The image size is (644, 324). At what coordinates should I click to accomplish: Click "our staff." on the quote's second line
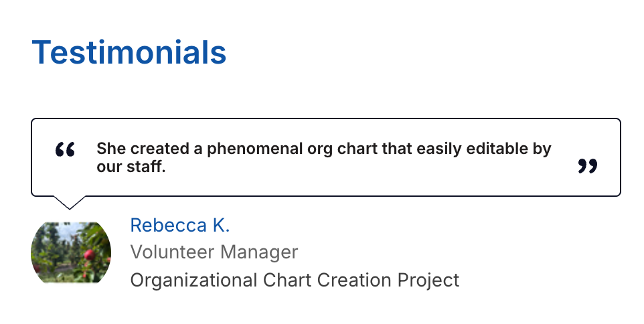[131, 167]
